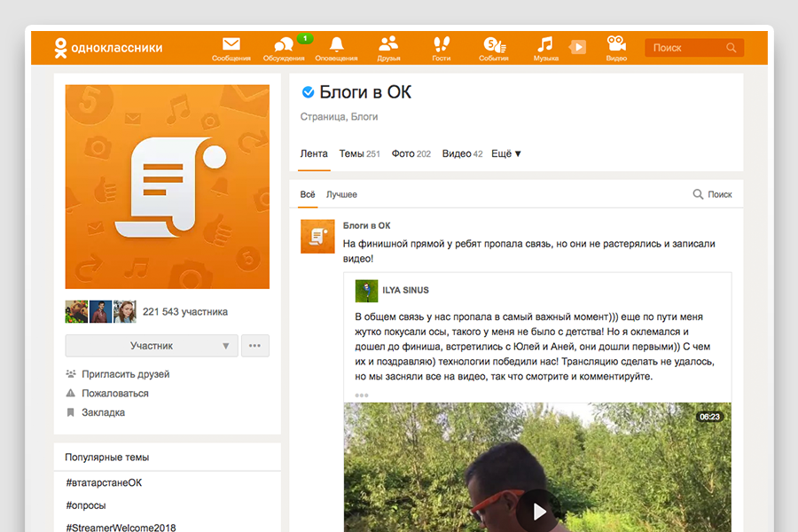The width and height of the screenshot is (798, 532).
Task: Expand the Участник membership dropdown
Action: point(225,346)
